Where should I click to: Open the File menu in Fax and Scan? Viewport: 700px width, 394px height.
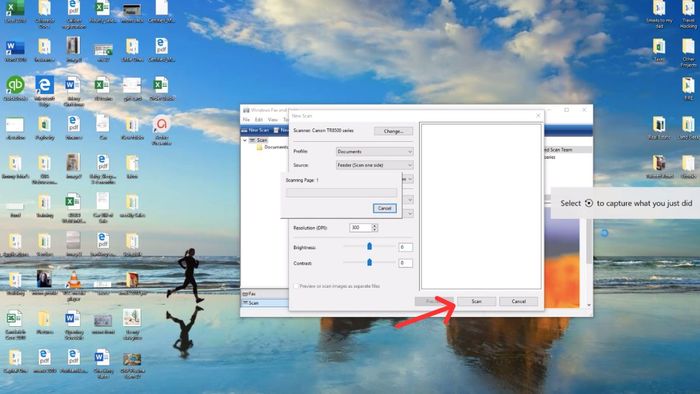(x=246, y=120)
